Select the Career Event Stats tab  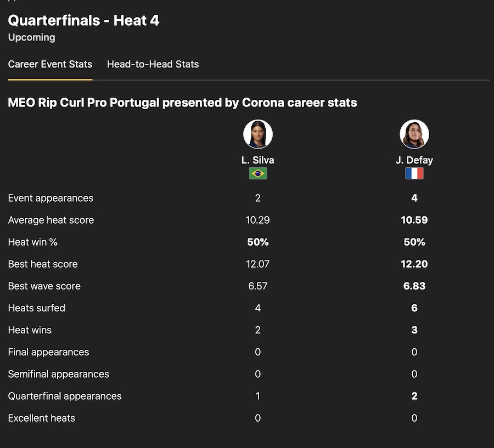coord(50,64)
